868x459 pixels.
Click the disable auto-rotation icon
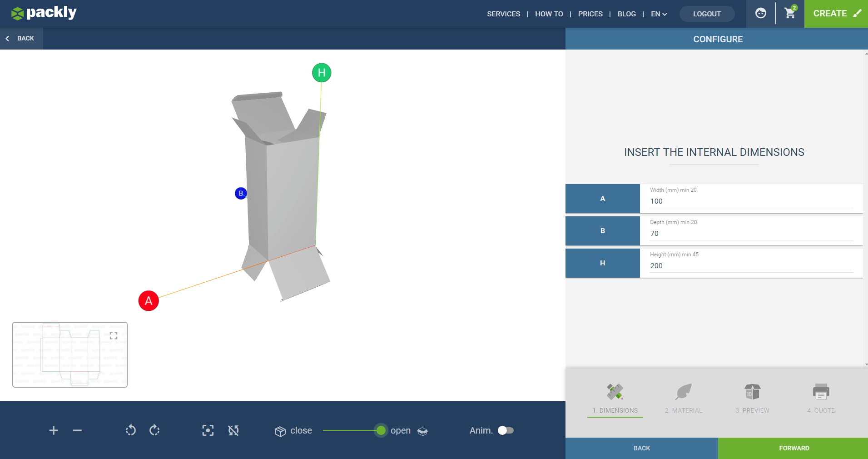pyautogui.click(x=233, y=430)
